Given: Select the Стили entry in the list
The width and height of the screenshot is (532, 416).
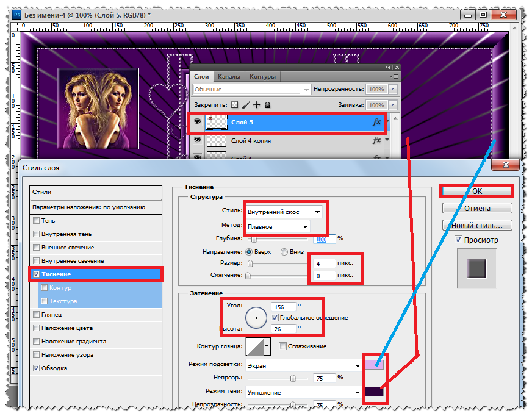Looking at the screenshot, I should (x=96, y=192).
